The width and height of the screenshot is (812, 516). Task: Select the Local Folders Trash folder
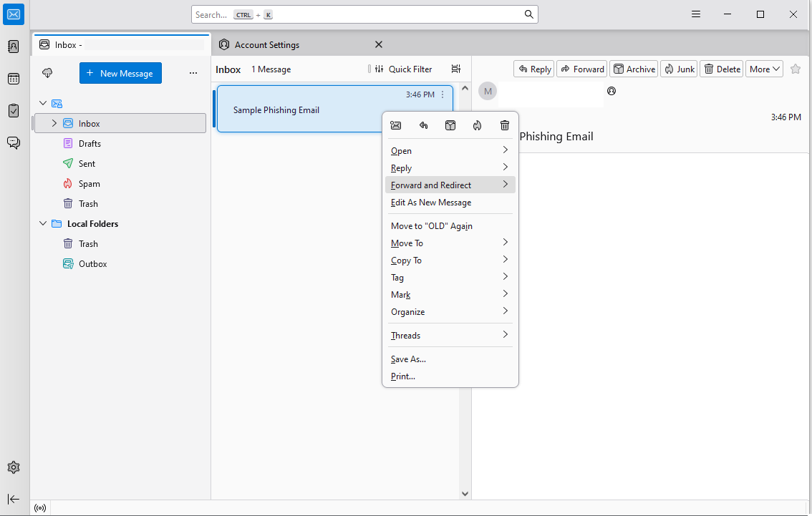120,244
